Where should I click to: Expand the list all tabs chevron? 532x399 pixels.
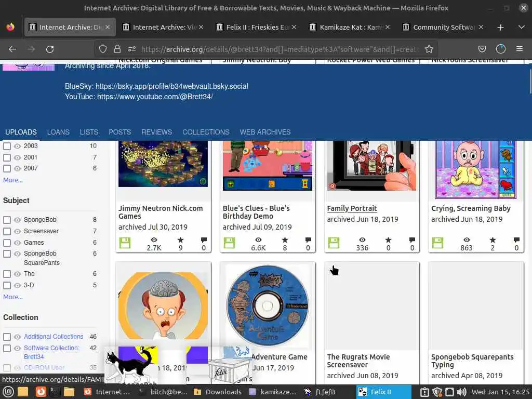click(x=522, y=27)
